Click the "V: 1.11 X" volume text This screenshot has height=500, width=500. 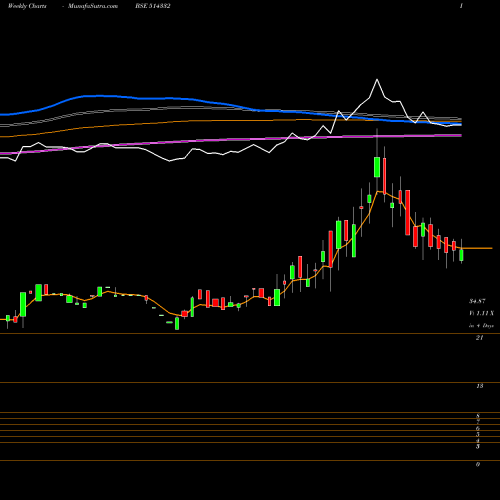point(481,313)
